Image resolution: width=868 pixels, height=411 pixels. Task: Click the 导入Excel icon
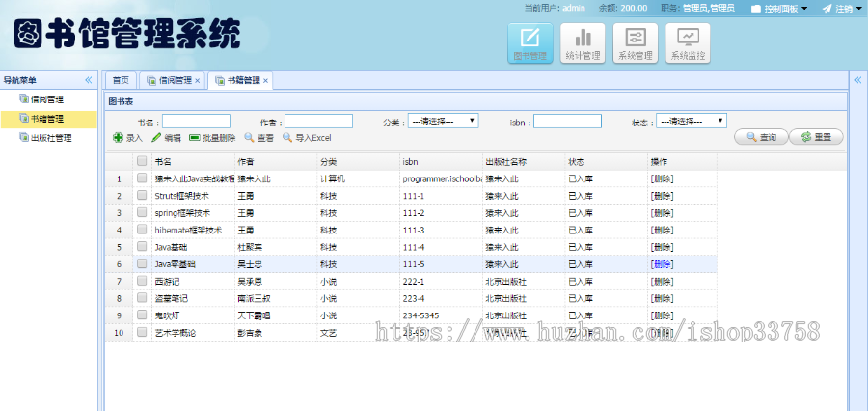pos(287,138)
